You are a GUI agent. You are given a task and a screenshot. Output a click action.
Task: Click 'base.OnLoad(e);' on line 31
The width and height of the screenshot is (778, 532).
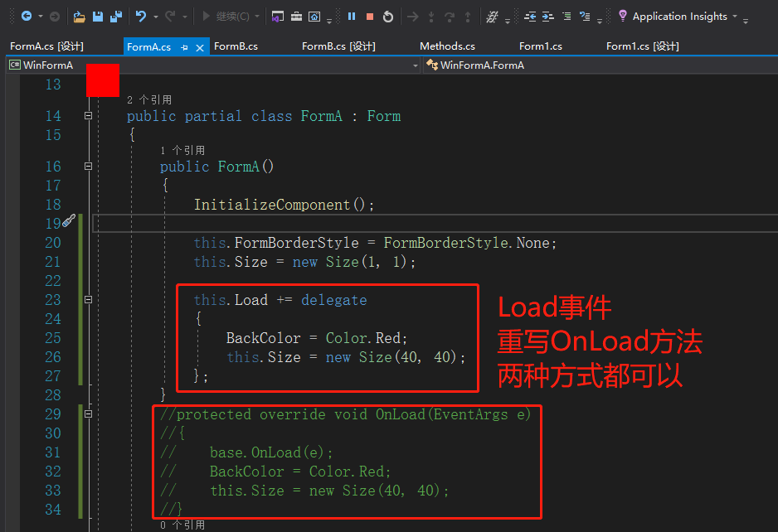(271, 452)
